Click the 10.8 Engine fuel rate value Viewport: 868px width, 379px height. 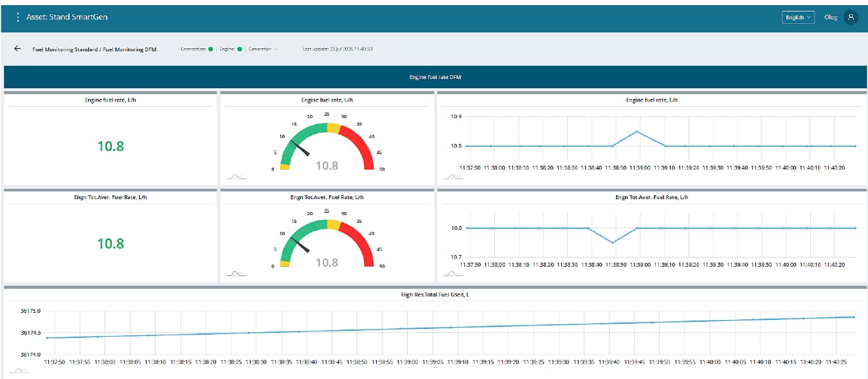[111, 146]
